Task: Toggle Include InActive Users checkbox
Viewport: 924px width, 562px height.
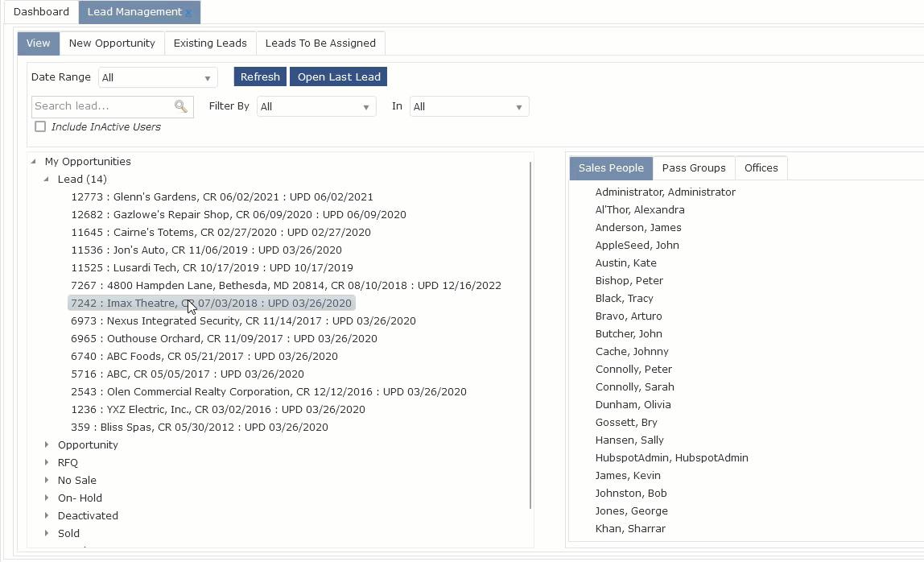Action: coord(40,126)
